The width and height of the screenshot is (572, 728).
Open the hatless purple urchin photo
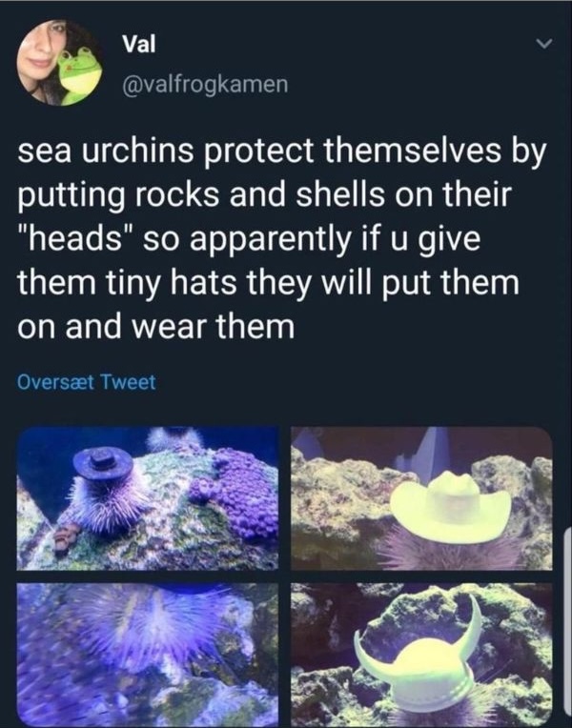click(x=148, y=655)
